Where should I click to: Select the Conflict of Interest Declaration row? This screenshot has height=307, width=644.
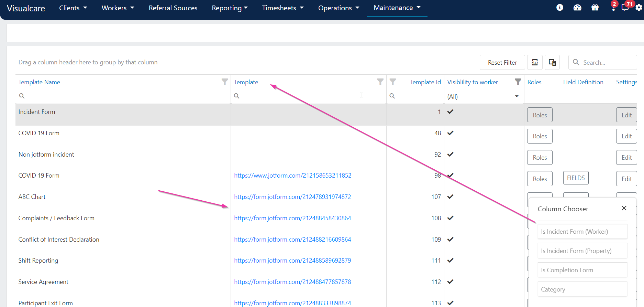pos(59,240)
